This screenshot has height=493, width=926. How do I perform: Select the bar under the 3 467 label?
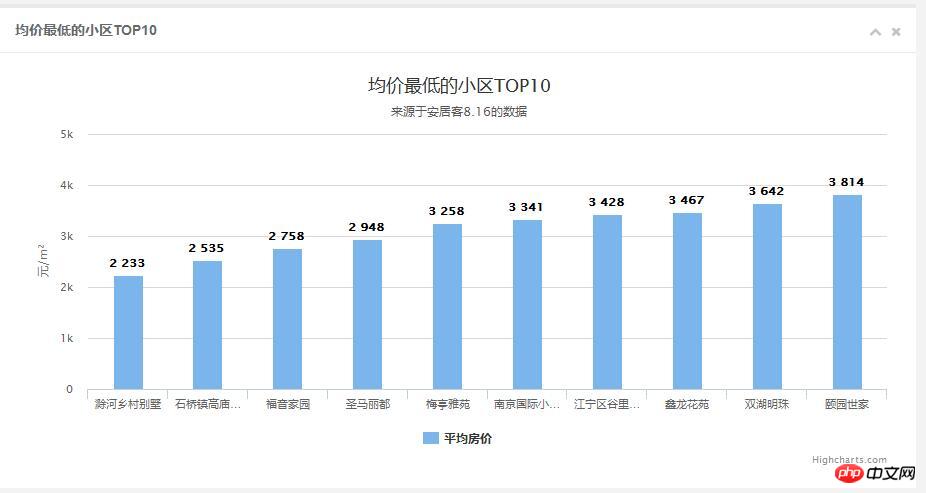tap(687, 301)
